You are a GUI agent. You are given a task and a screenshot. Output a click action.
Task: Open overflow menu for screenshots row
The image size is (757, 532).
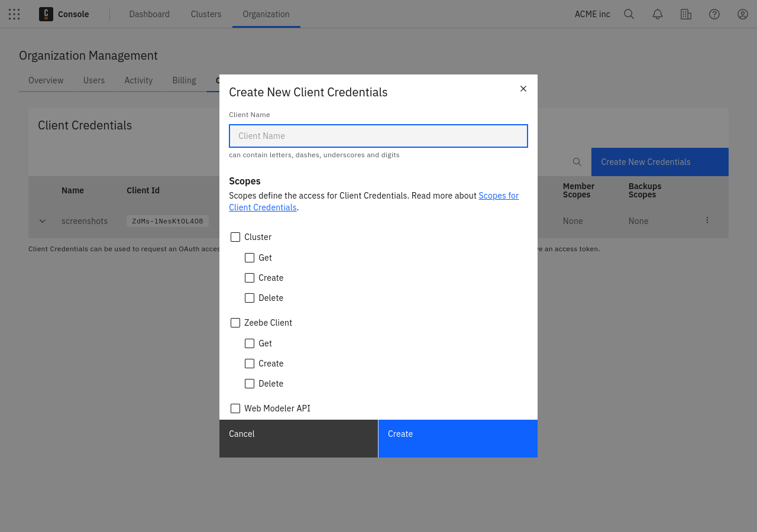coord(707,220)
